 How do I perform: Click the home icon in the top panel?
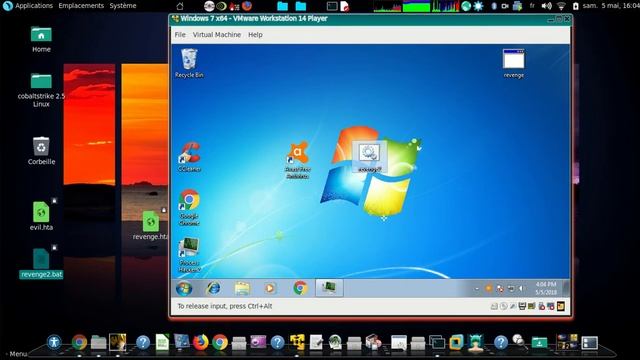[180, 6]
